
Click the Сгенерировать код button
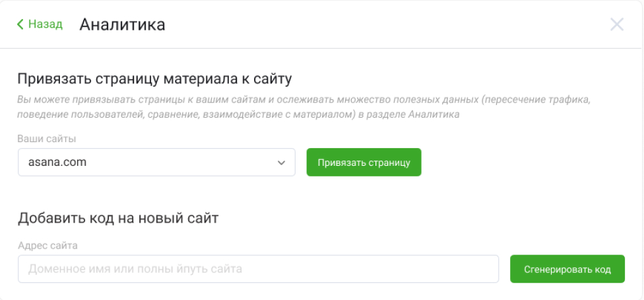567,269
